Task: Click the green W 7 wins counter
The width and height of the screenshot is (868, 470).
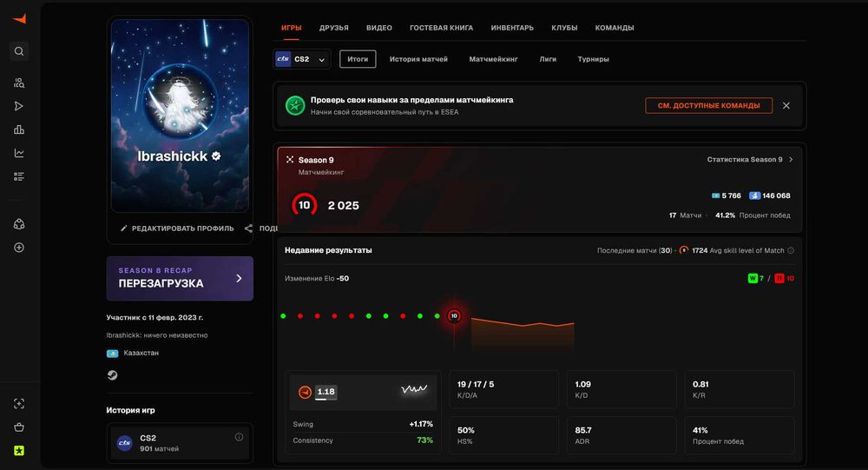Action: (x=756, y=278)
